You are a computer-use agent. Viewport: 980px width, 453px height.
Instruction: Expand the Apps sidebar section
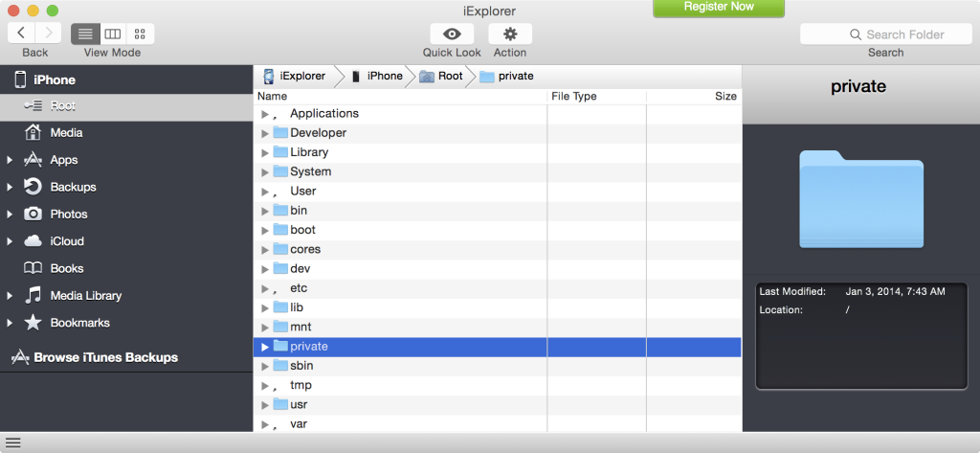[10, 160]
